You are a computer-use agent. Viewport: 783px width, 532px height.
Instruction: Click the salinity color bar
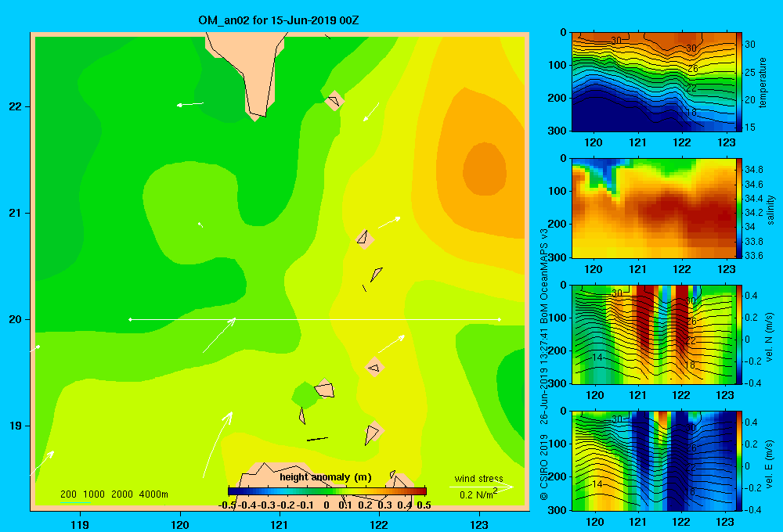pyautogui.click(x=739, y=208)
